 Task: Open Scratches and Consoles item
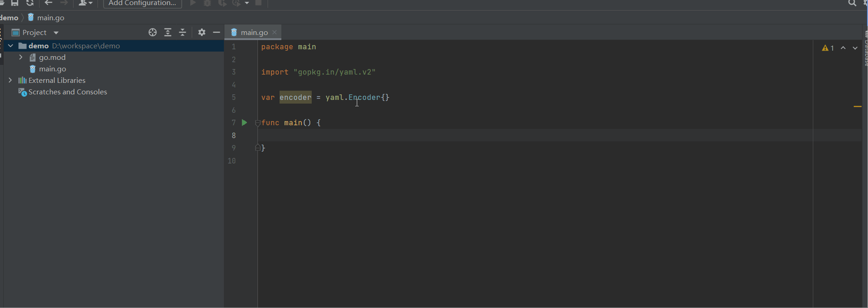68,92
